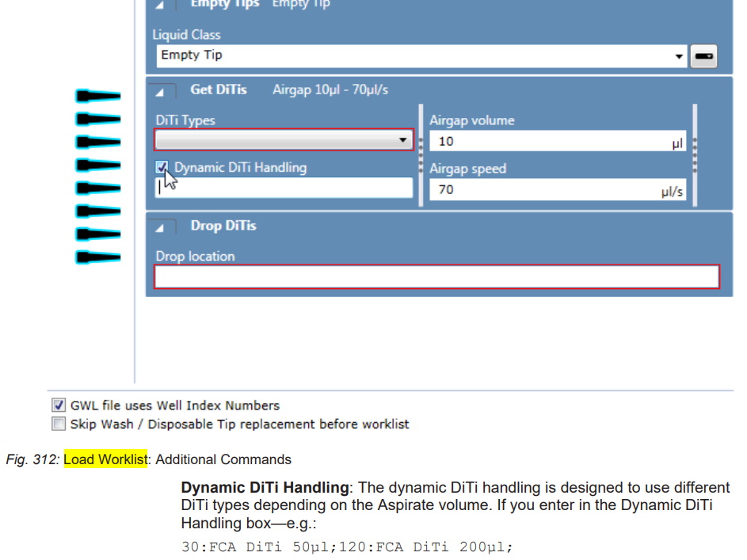Screen dimensions: 747x560
Task: Select the first tip icon in column
Action: (x=98, y=96)
